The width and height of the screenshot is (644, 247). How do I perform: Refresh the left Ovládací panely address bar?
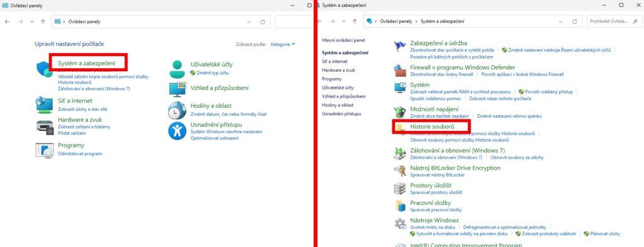[263, 22]
